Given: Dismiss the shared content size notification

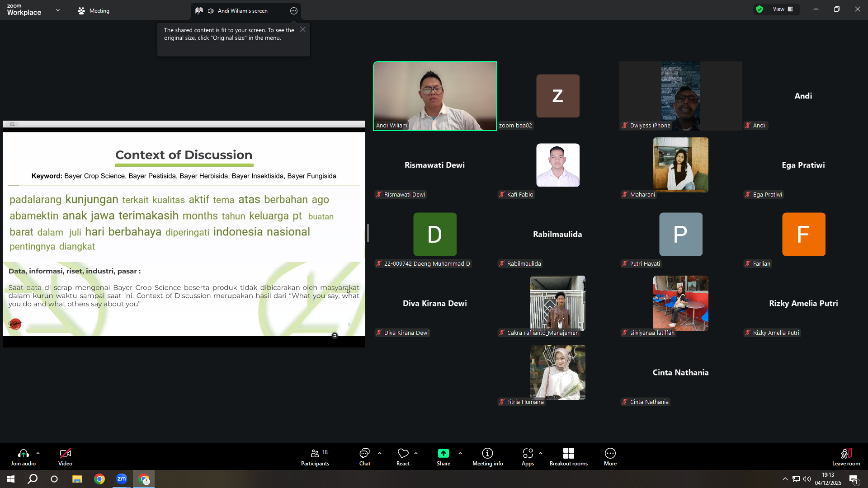Looking at the screenshot, I should (x=303, y=29).
